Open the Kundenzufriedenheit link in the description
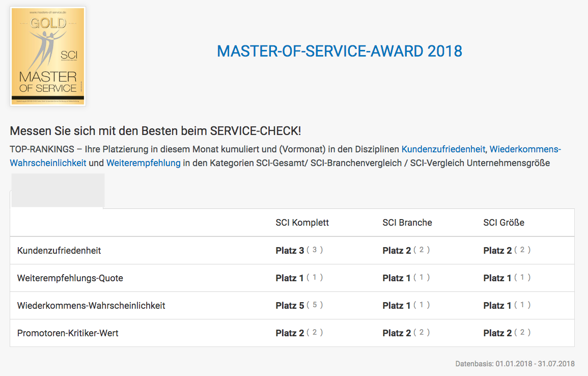 click(x=443, y=150)
